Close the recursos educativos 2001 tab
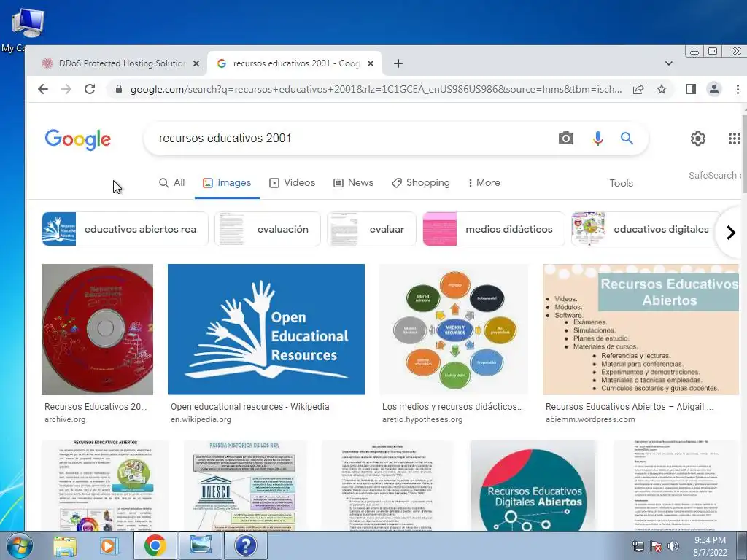This screenshot has width=747, height=560. pos(371,63)
